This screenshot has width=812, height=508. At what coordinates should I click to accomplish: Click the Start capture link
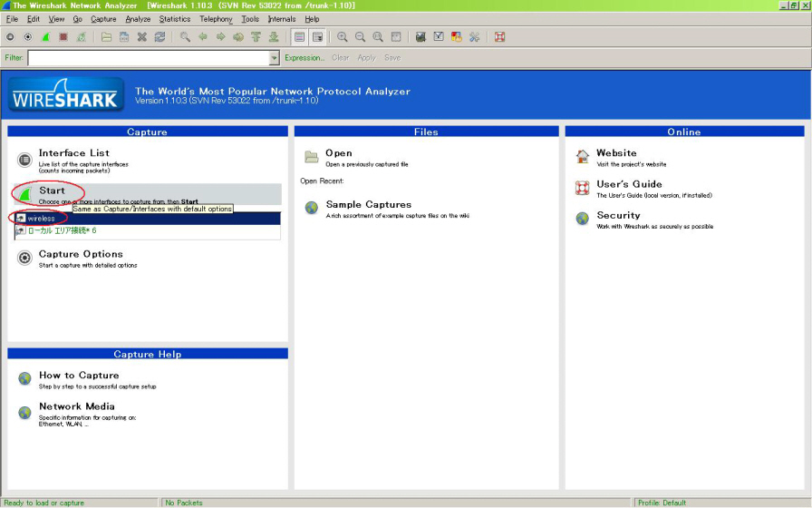(x=52, y=190)
